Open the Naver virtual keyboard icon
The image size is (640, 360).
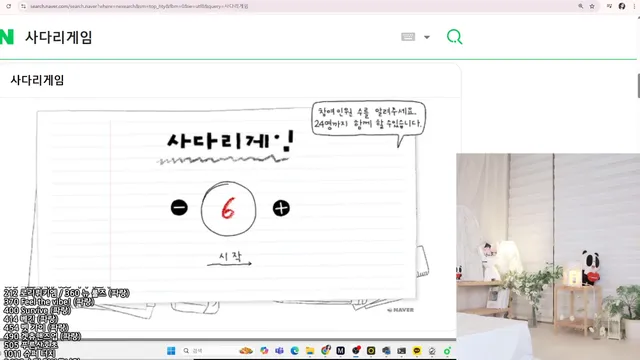(x=408, y=37)
